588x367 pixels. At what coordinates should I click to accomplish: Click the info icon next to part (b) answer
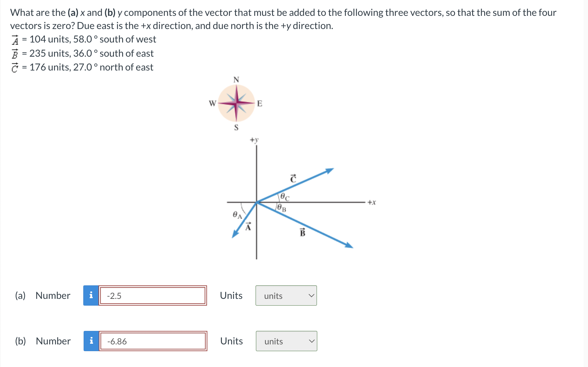pyautogui.click(x=91, y=341)
